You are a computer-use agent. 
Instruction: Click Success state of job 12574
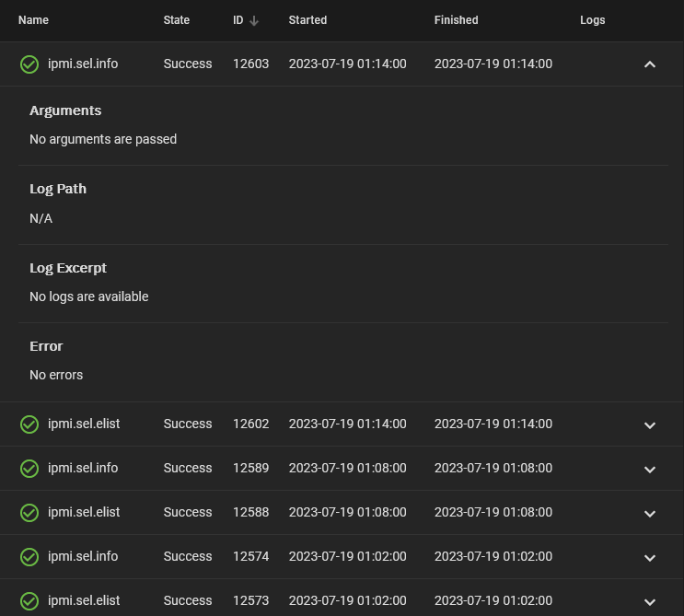tap(188, 557)
